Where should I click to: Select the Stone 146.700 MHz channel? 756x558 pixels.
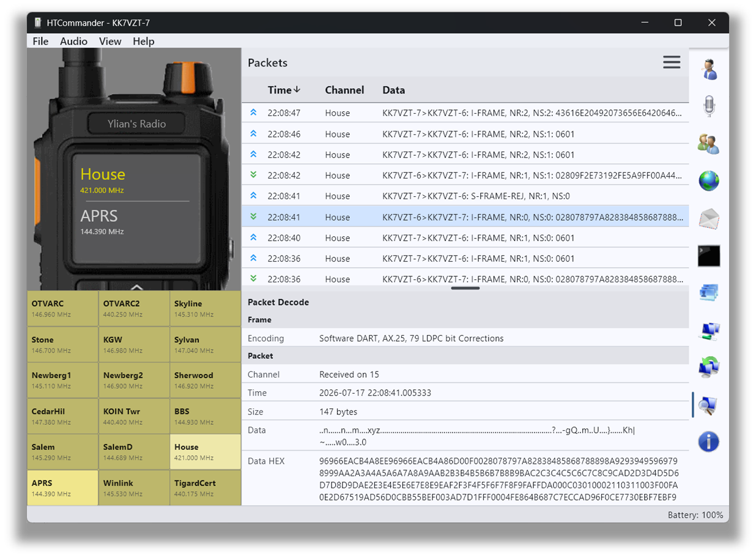pos(62,345)
